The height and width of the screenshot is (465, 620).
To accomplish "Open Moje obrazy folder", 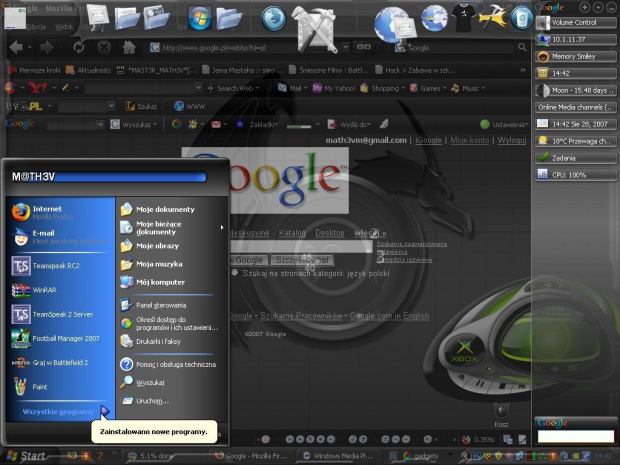I will click(172, 246).
